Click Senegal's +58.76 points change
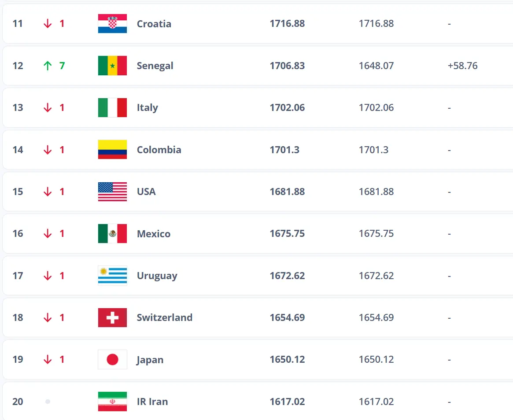Viewport: 513px width, 420px height. tap(462, 66)
